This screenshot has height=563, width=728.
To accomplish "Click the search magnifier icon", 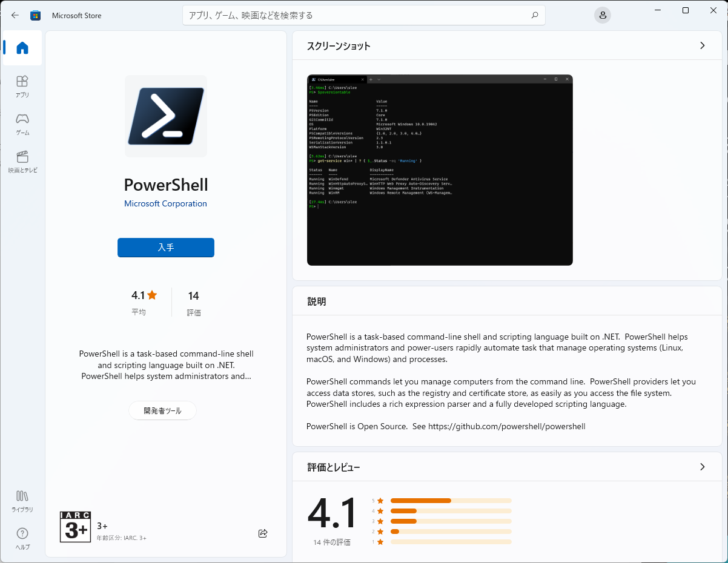I will tap(535, 15).
